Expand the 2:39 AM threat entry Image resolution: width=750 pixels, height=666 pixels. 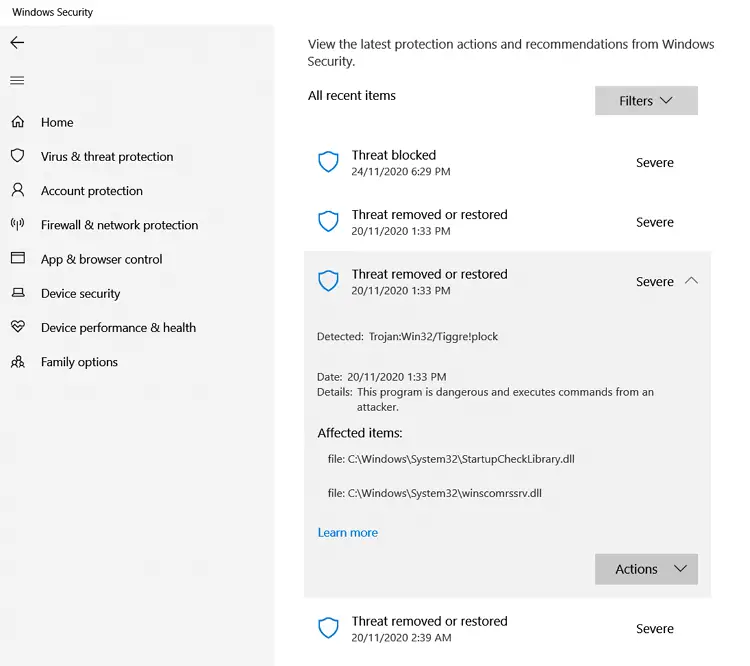[x=507, y=629]
